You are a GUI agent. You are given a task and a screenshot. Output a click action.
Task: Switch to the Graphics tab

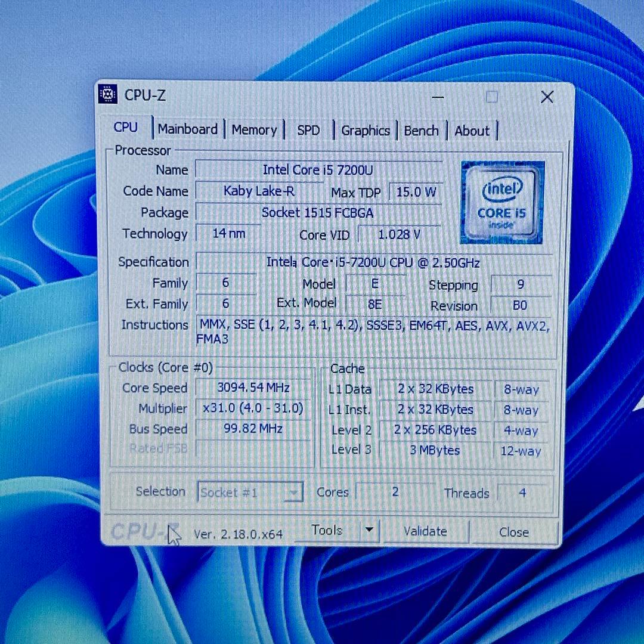pyautogui.click(x=365, y=131)
